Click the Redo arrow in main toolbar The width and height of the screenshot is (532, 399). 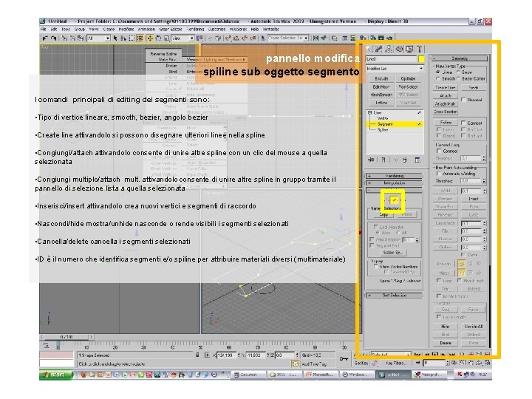pyautogui.click(x=54, y=38)
